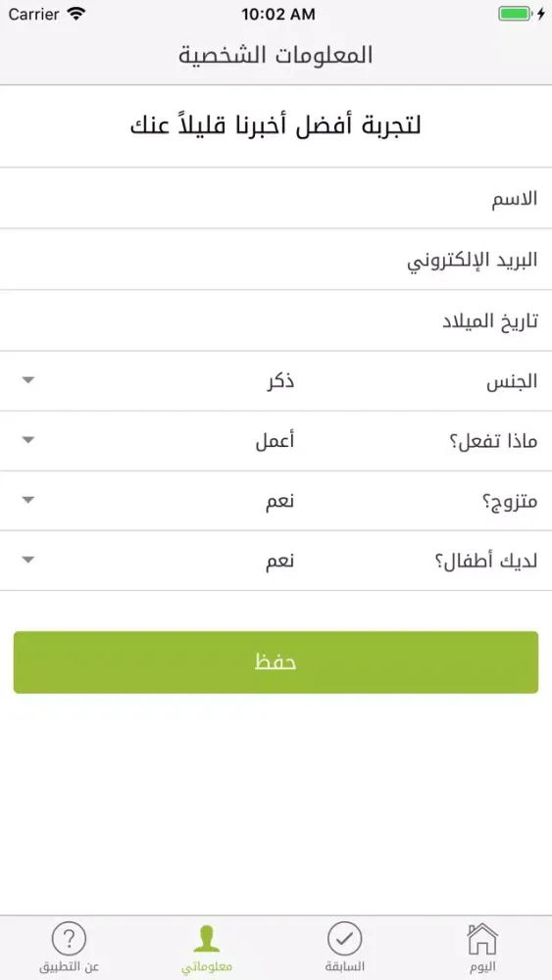The width and height of the screenshot is (552, 980).
Task: Tap the home icon for اليوم tab
Action: point(482,938)
